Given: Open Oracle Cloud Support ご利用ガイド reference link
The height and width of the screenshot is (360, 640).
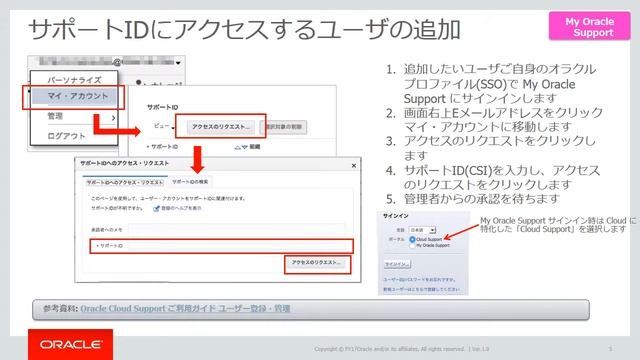Looking at the screenshot, I should (x=185, y=309).
